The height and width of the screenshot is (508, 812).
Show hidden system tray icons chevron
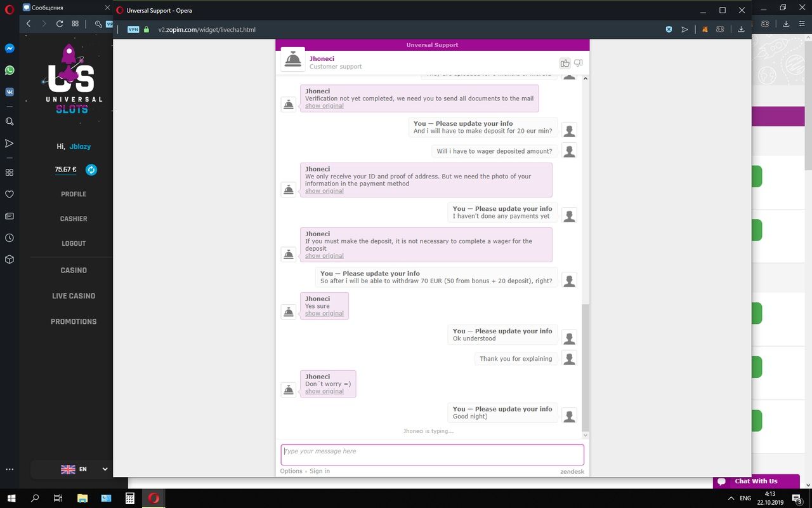(731, 498)
